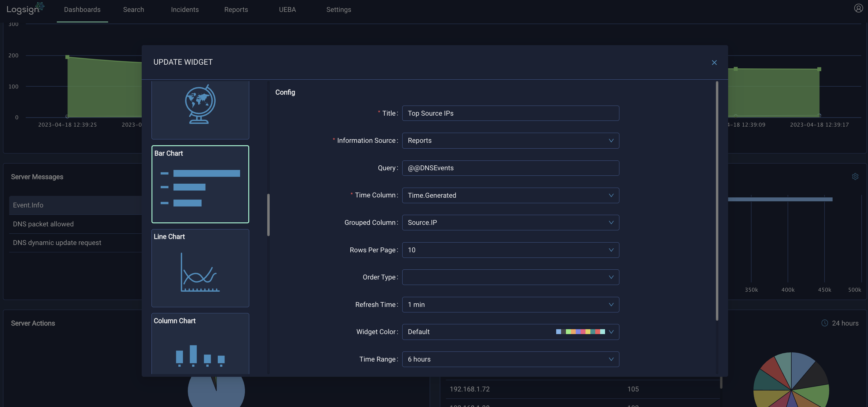
Task: Click the 24 hours clock icon
Action: tap(825, 323)
